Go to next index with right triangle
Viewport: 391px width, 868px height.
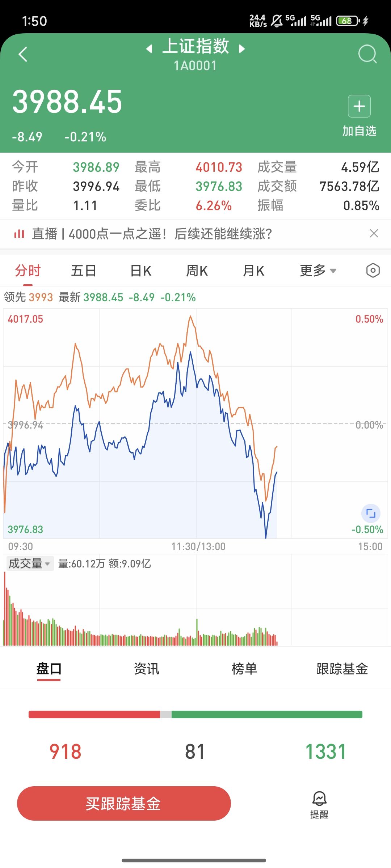click(x=242, y=48)
